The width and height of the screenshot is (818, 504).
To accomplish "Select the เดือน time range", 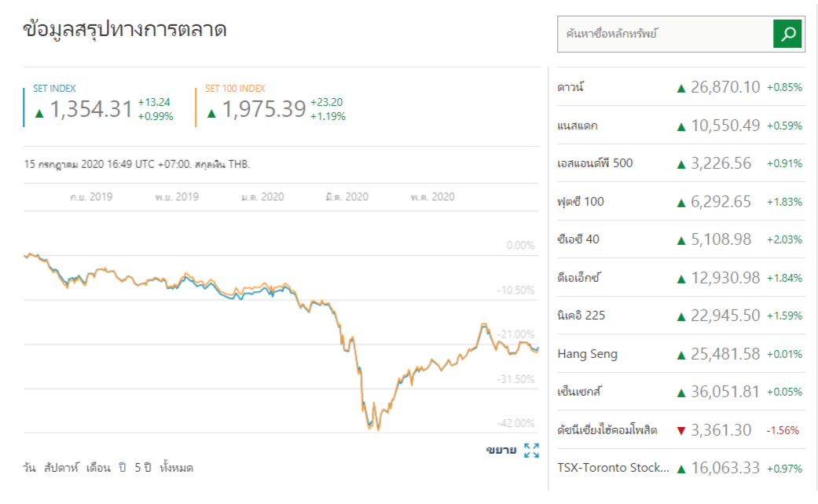I will 98,468.
